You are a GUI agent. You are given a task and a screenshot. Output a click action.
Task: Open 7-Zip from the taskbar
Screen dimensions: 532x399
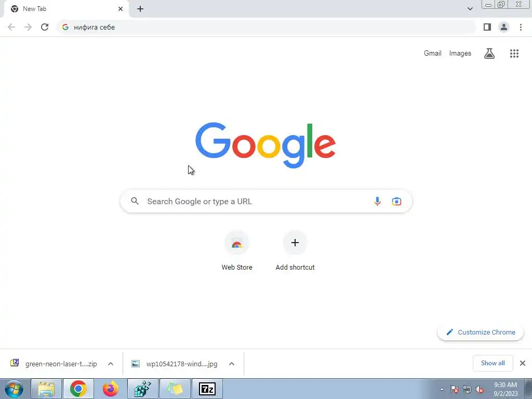click(x=207, y=389)
